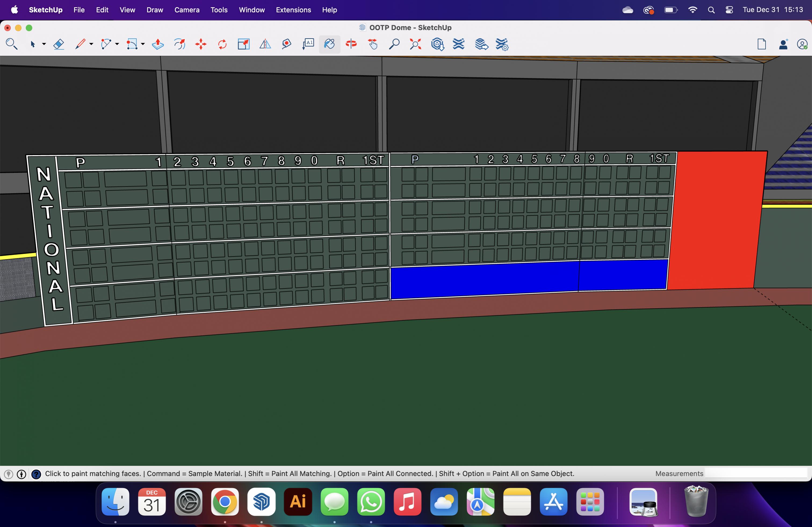Expand the Select tool dropdown arrow

[44, 44]
